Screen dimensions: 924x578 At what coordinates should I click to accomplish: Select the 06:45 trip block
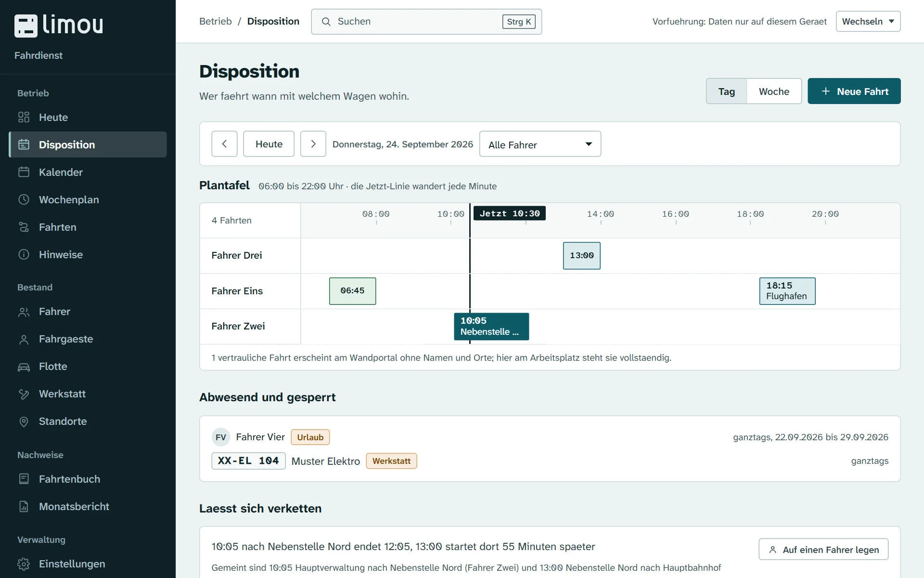pyautogui.click(x=352, y=291)
